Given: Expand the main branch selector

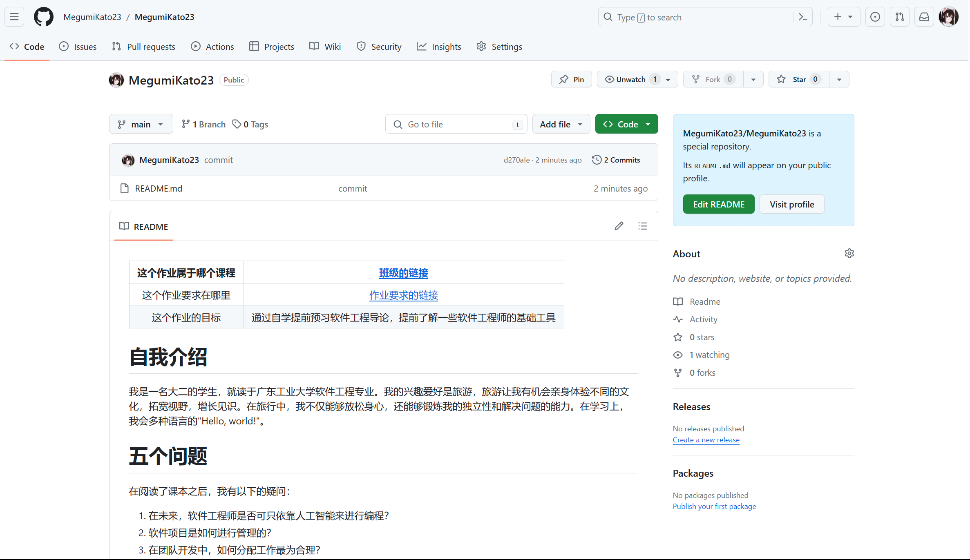Looking at the screenshot, I should (x=141, y=124).
